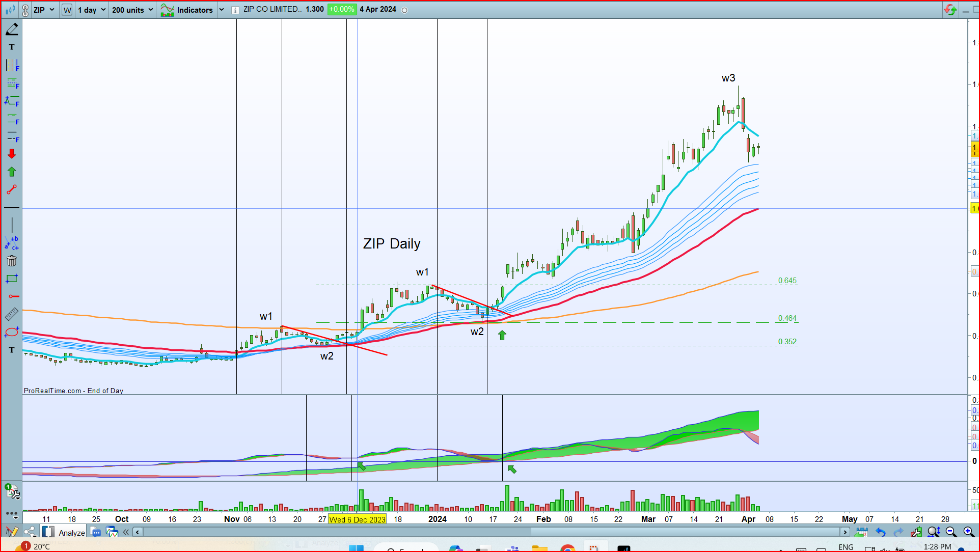Open File Explorer from the taskbar

point(539,548)
